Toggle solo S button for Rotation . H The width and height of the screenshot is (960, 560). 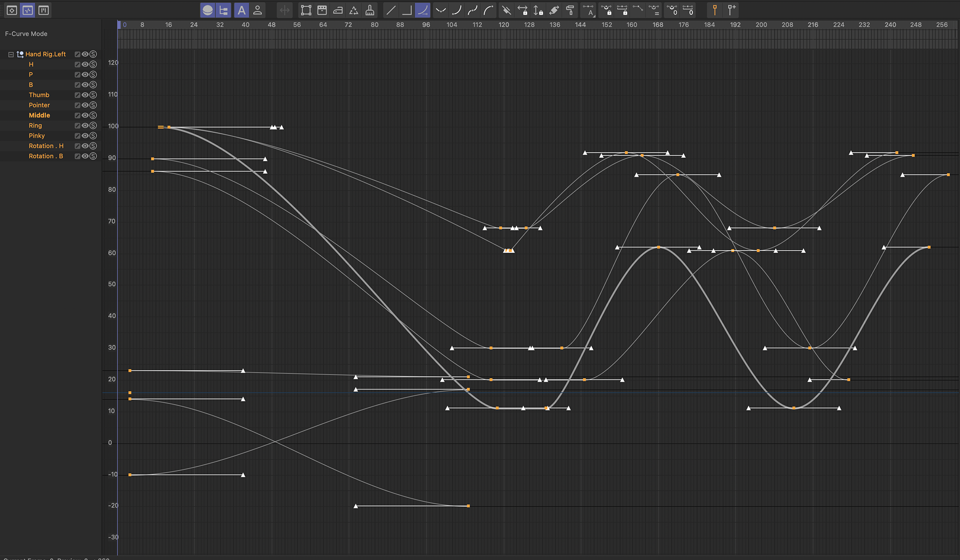click(x=93, y=146)
